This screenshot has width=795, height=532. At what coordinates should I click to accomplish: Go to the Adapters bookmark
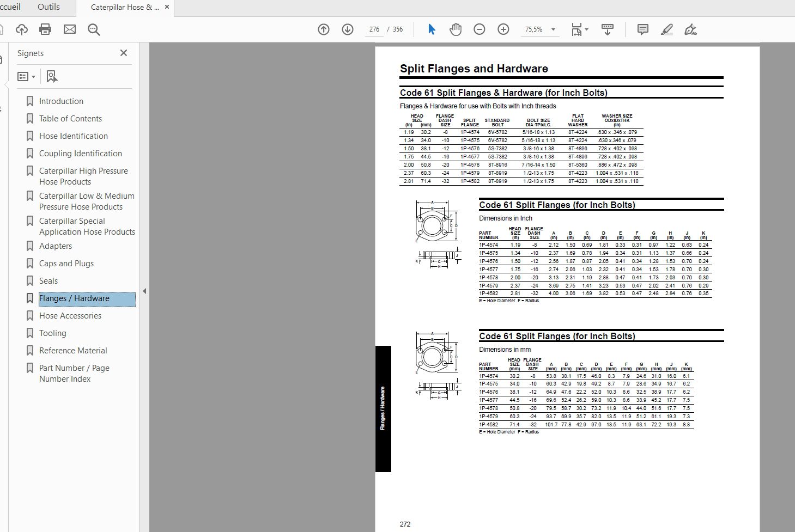(56, 246)
